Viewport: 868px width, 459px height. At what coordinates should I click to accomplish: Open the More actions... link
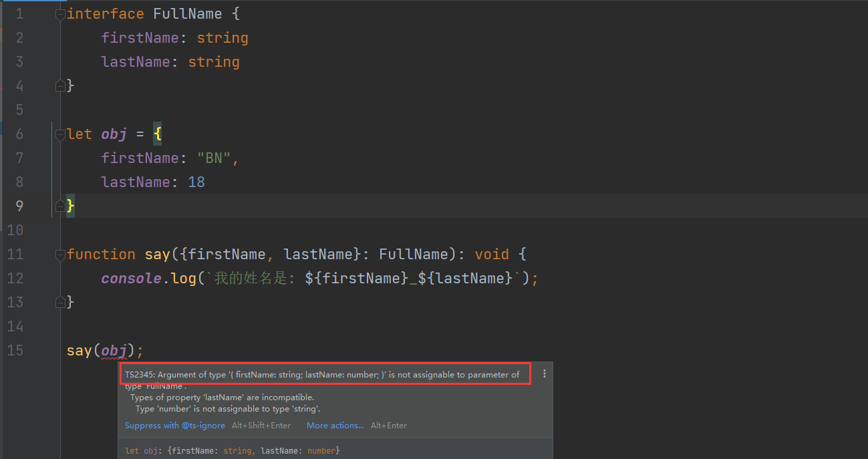point(335,426)
